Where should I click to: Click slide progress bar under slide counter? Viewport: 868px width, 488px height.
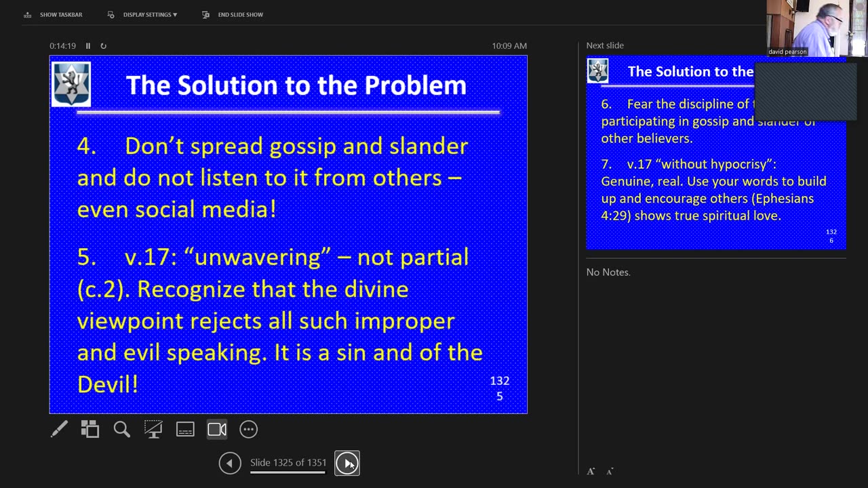click(288, 472)
